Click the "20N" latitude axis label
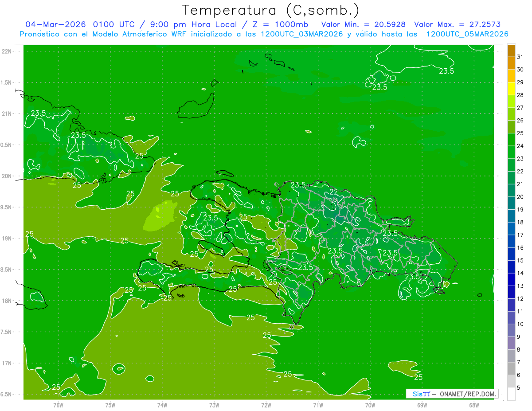The image size is (532, 411). pos(7,176)
